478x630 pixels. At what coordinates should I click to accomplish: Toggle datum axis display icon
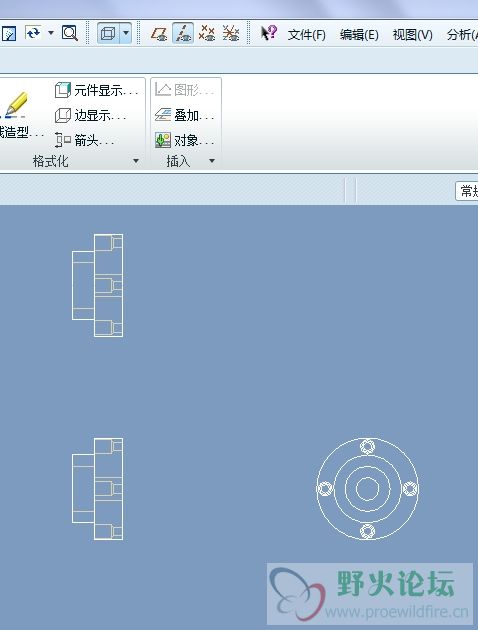point(183,33)
